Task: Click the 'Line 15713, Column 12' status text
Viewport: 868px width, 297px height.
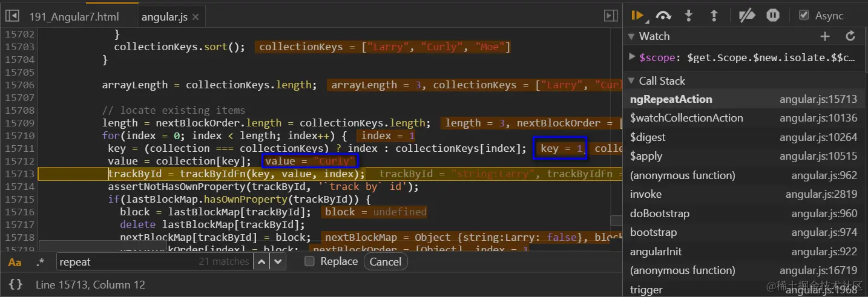Action: [90, 284]
